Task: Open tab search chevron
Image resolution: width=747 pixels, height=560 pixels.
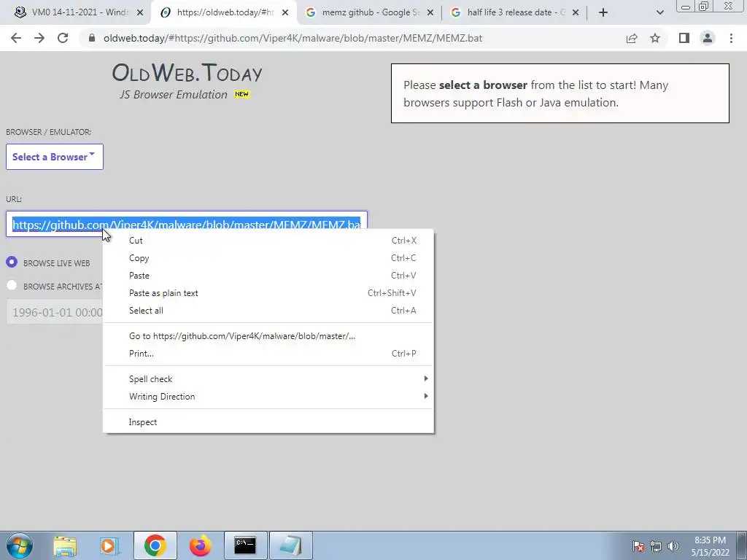Action: point(659,13)
